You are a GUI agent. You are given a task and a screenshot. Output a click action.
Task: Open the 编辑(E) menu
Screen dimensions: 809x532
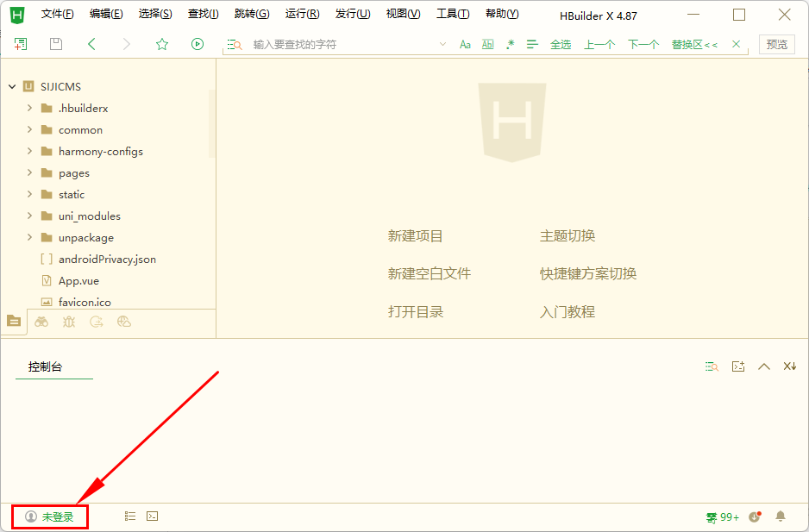106,14
